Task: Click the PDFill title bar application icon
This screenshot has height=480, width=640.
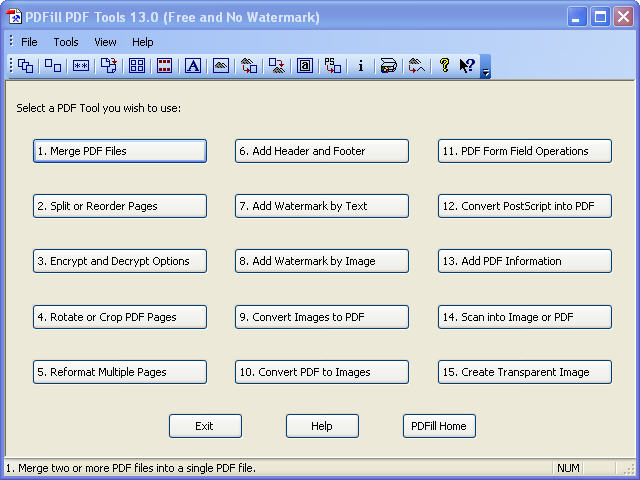Action: point(13,17)
